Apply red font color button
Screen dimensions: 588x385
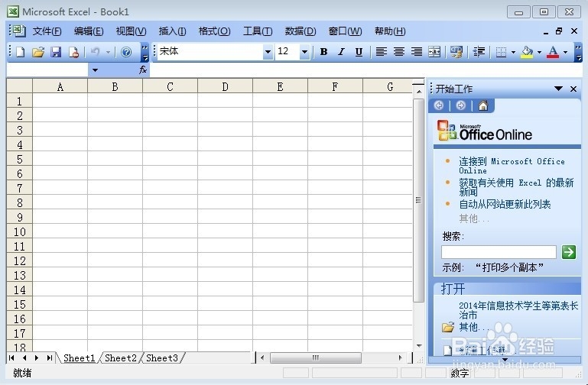click(553, 52)
